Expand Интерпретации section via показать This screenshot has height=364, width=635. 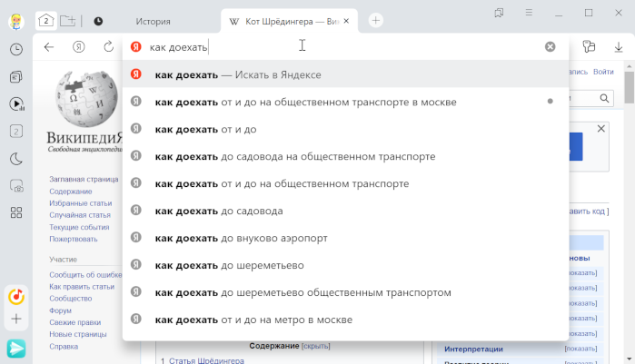click(x=580, y=349)
